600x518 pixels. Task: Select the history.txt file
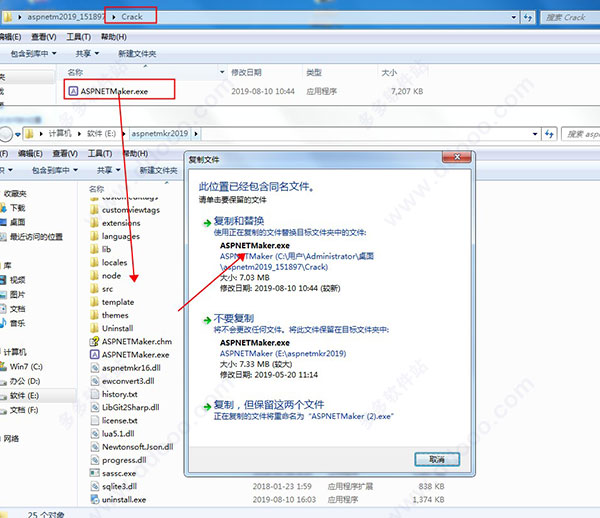[114, 394]
